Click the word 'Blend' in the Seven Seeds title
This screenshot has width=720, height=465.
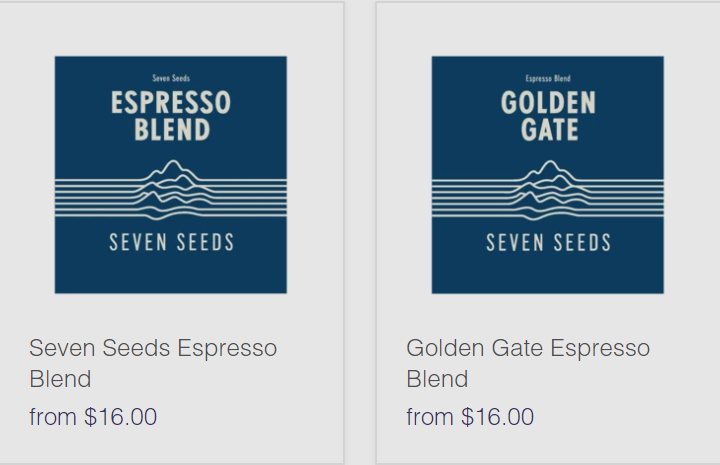pyautogui.click(x=60, y=379)
